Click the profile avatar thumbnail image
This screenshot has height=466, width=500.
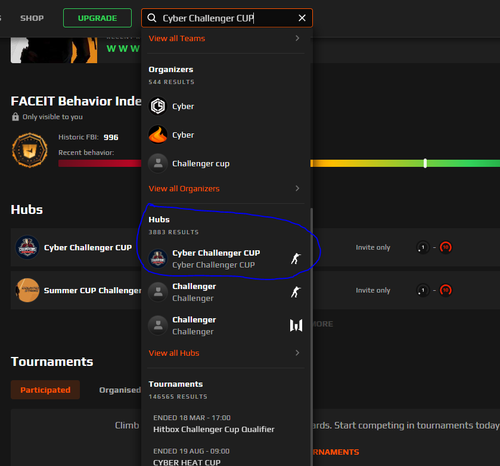pyautogui.click(x=54, y=50)
